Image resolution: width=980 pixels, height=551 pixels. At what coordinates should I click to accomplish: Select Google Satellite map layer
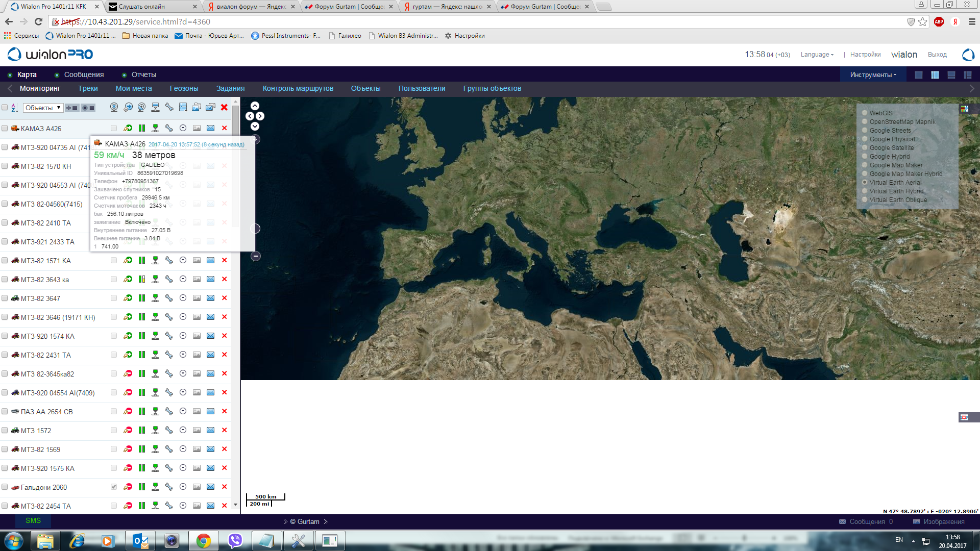[865, 148]
